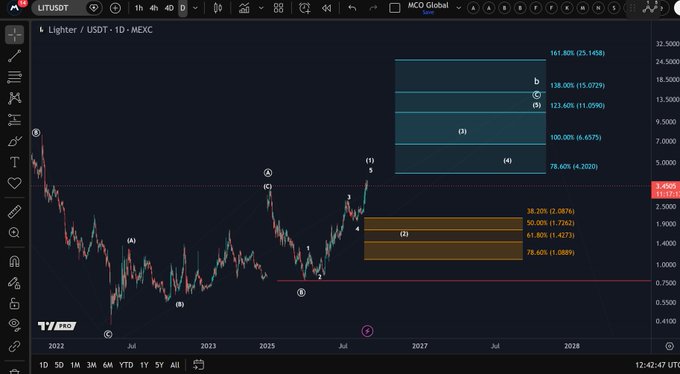Screen dimensions: 680x374
Task: Open the heart icons tool
Action: (14, 183)
